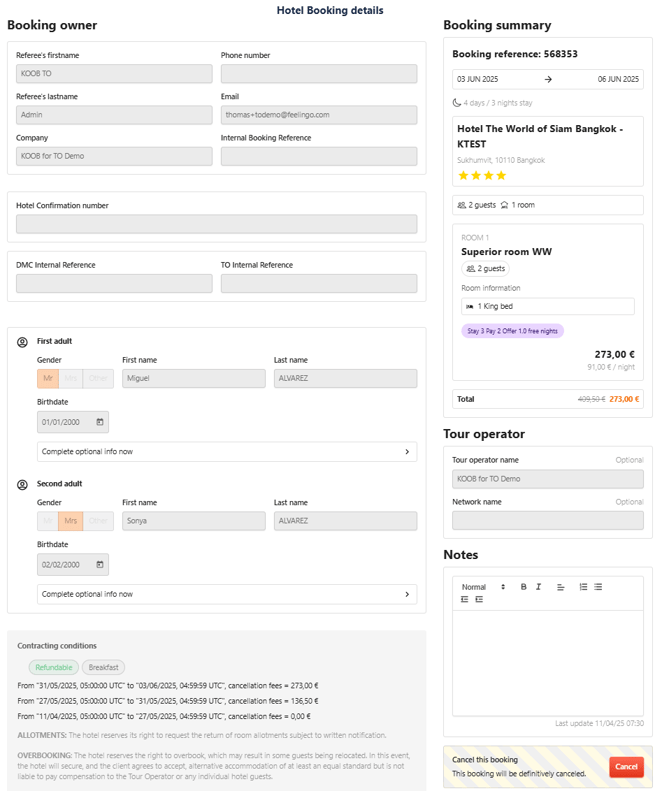This screenshot has height=791, width=655.
Task: Open calendar picker for first adult birthdate
Action: 100,422
